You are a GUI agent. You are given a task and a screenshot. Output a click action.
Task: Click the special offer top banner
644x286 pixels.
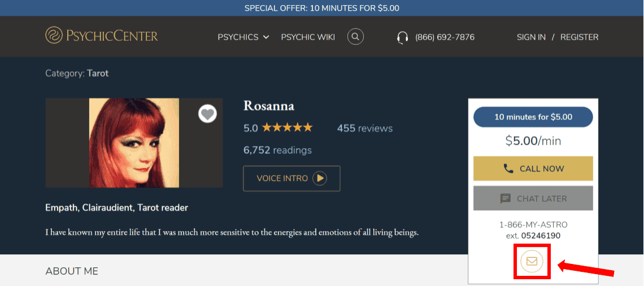click(x=322, y=8)
